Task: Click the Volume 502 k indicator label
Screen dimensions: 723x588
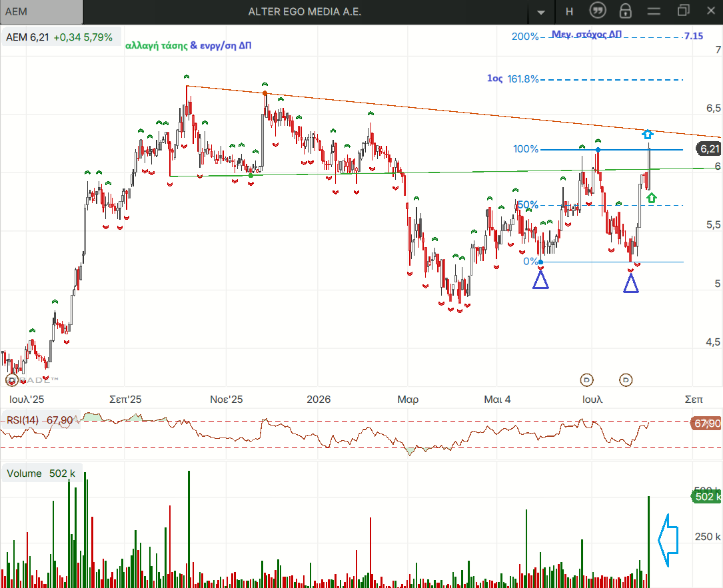Action: click(41, 473)
